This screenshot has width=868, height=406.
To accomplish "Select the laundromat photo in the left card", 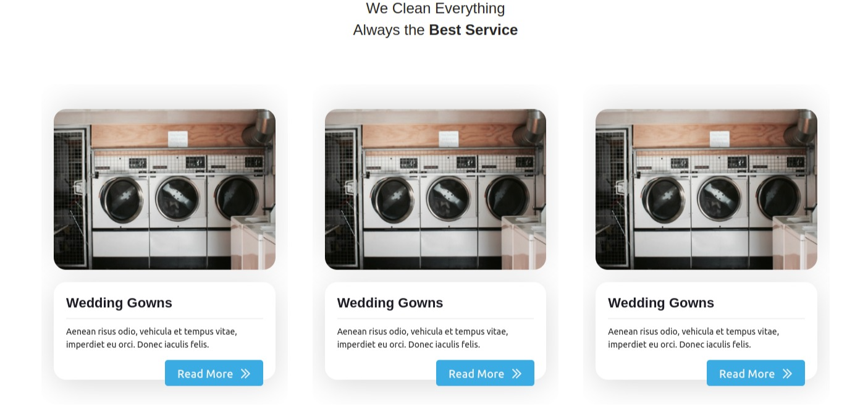I will (x=164, y=189).
